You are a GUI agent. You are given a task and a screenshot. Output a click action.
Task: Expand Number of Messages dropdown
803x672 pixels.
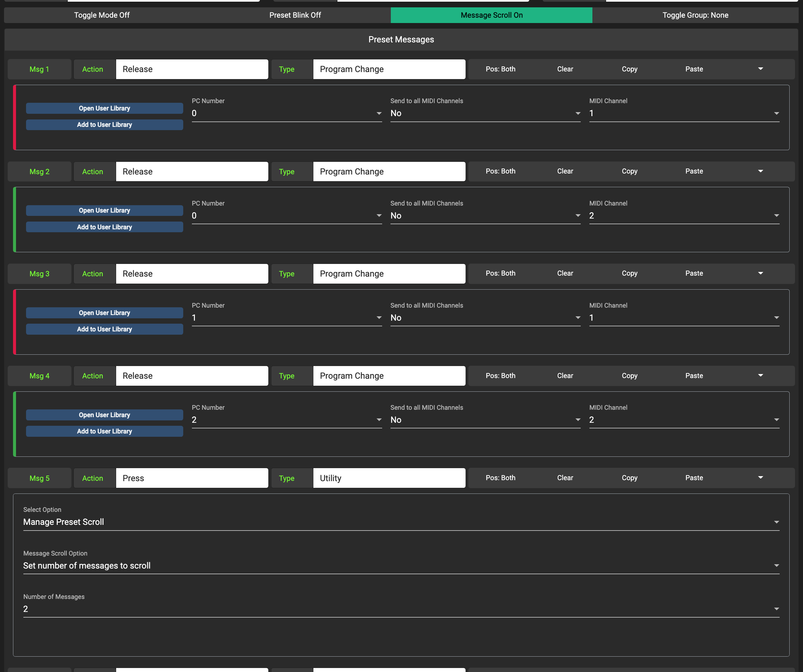(x=401, y=609)
